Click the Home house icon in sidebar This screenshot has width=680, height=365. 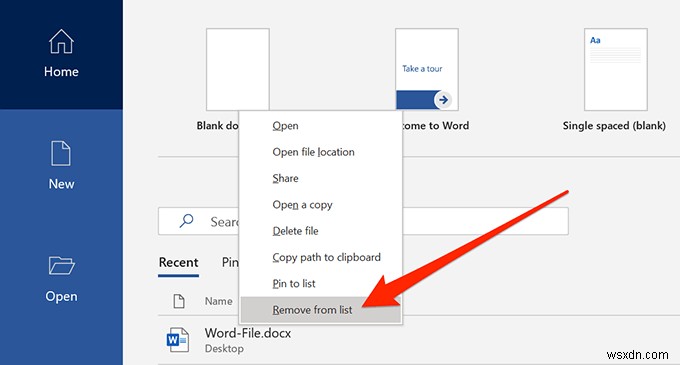[x=61, y=42]
